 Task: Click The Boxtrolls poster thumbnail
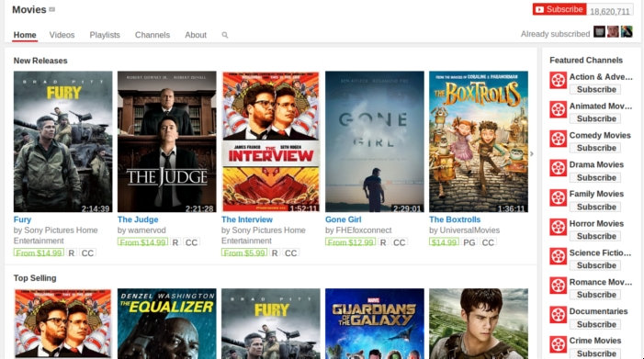tap(479, 141)
